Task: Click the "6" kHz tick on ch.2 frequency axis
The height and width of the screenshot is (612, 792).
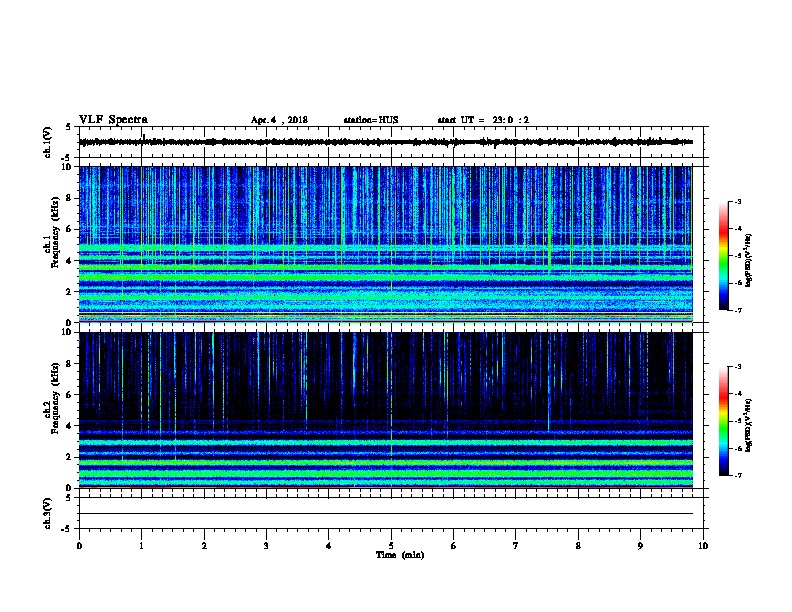Action: (x=69, y=395)
